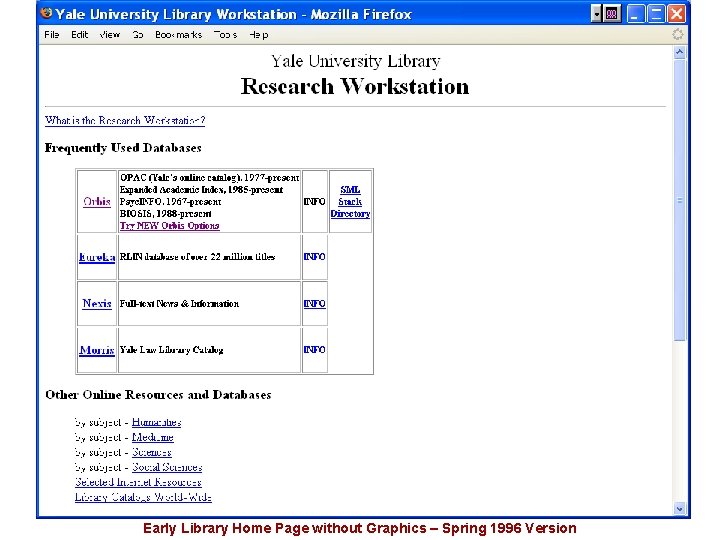Click the purple icon button in title bar
The width and height of the screenshot is (720, 540).
(x=612, y=14)
